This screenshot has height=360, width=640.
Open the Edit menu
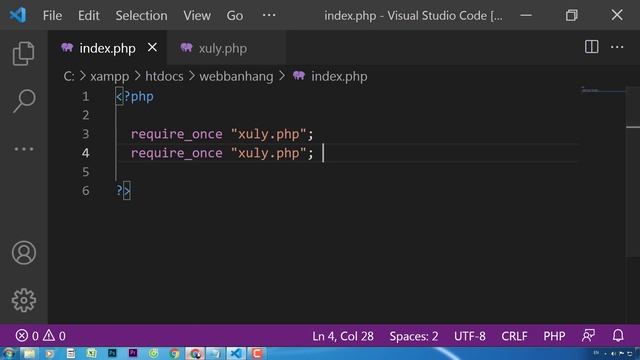tap(89, 16)
